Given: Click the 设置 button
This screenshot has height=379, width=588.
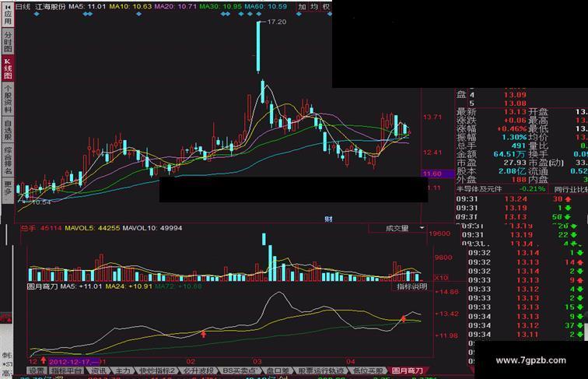Looking at the screenshot, I should 37,370.
